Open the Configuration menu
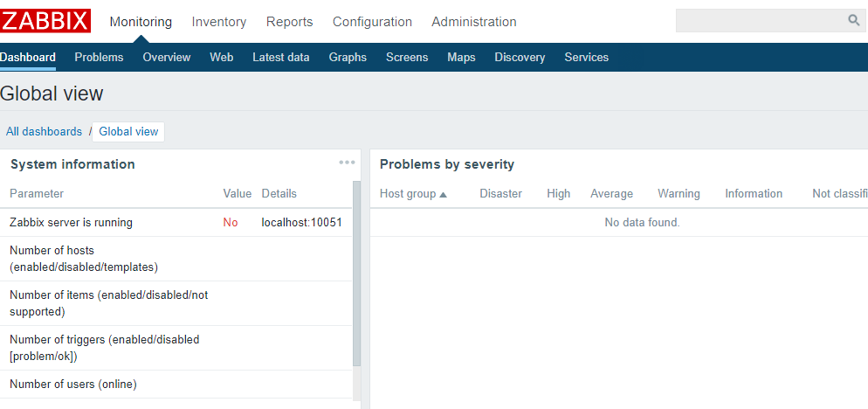 (x=372, y=22)
